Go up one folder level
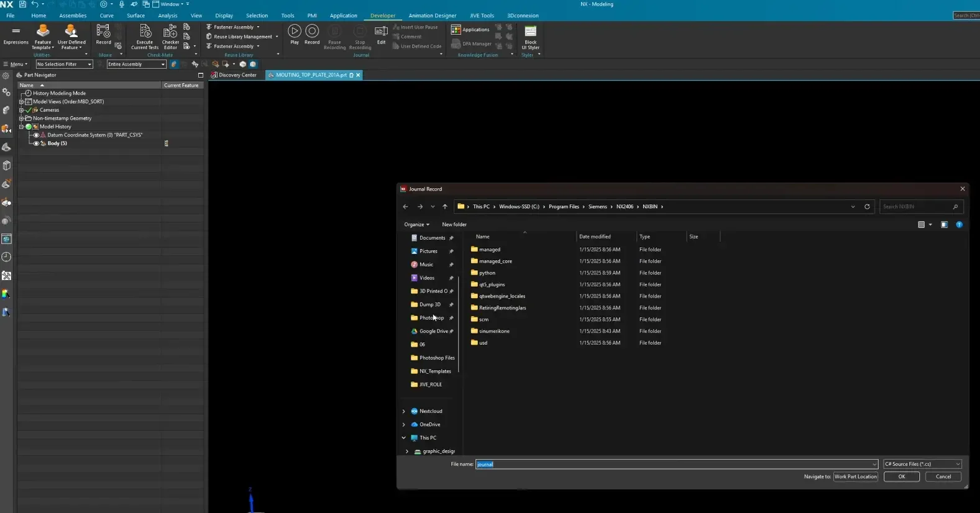The height and width of the screenshot is (513, 980). [445, 207]
